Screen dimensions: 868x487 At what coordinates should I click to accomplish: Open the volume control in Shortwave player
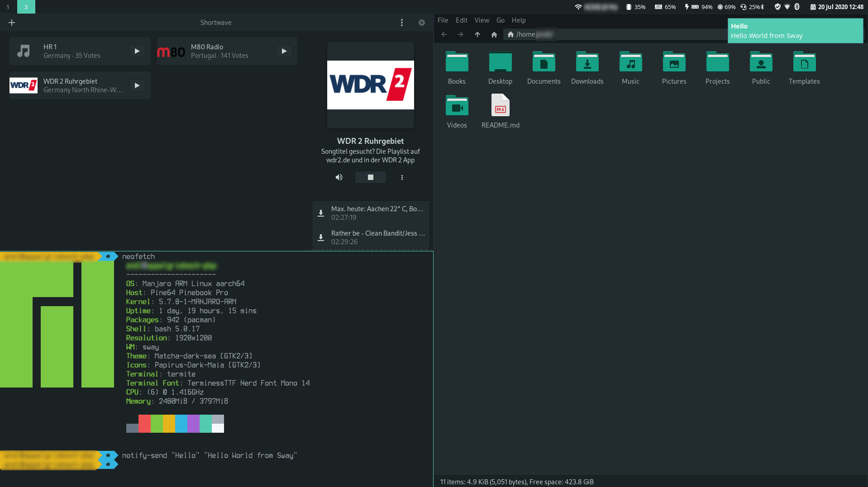(339, 177)
